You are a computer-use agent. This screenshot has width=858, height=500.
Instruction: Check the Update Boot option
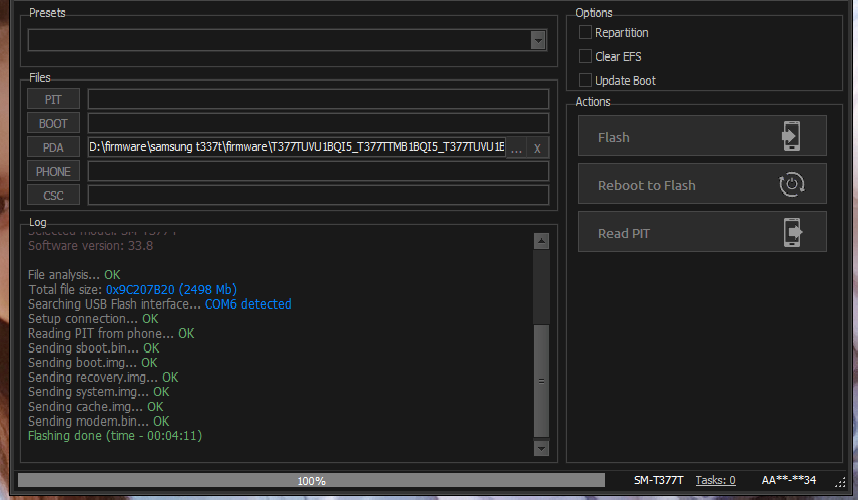point(585,80)
